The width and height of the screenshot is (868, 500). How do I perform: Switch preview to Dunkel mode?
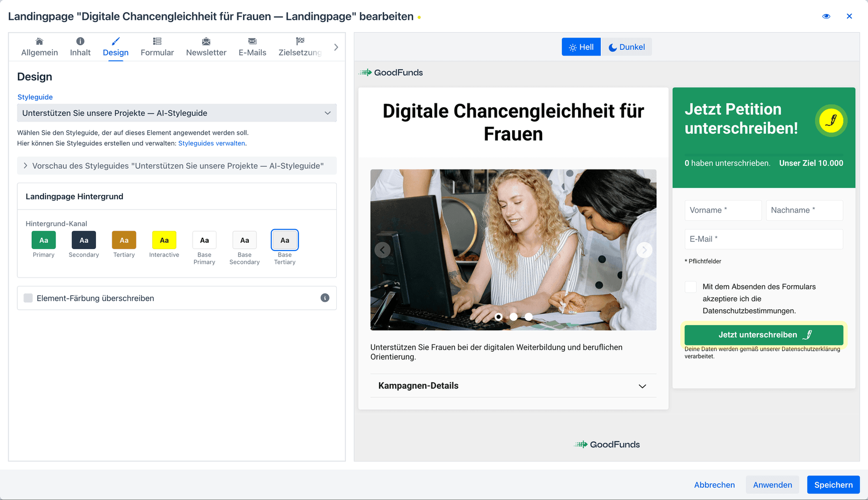(627, 47)
